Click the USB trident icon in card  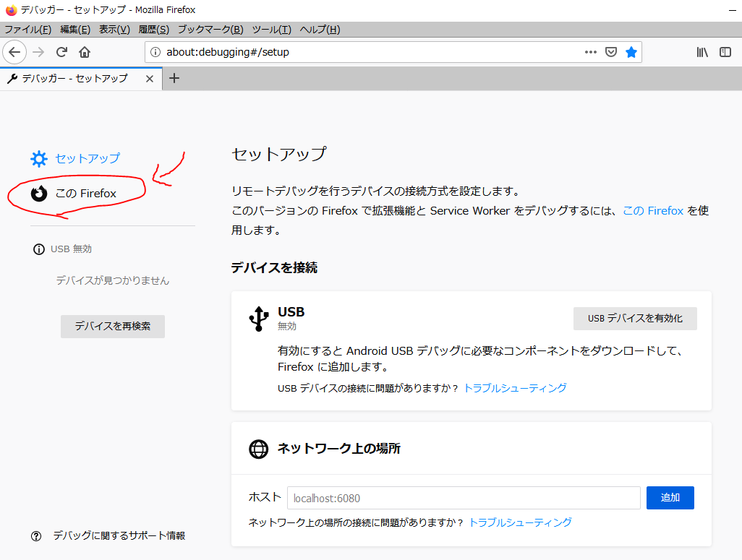pos(259,319)
